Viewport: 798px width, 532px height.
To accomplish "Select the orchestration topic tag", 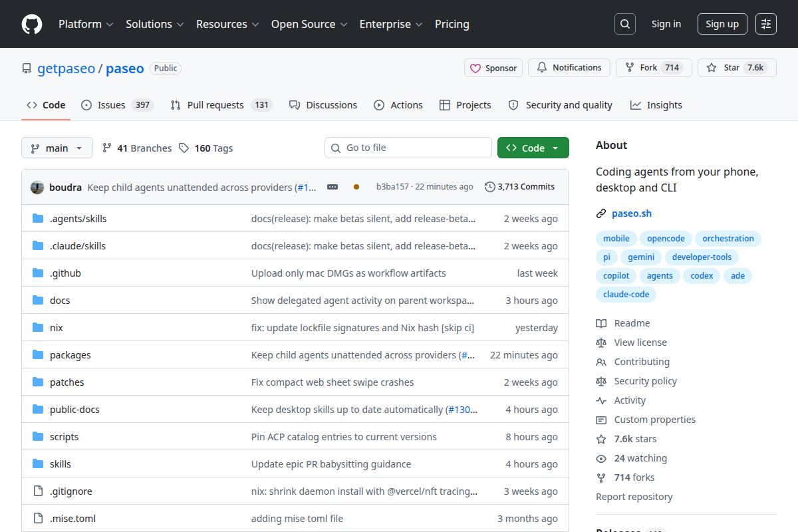I will pos(728,239).
